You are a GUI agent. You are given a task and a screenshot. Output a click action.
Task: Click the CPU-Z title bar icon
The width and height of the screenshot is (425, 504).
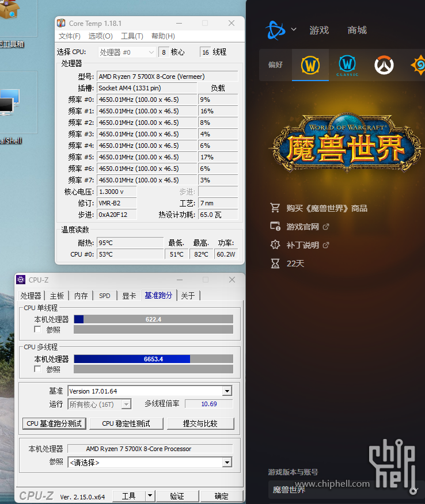21,280
